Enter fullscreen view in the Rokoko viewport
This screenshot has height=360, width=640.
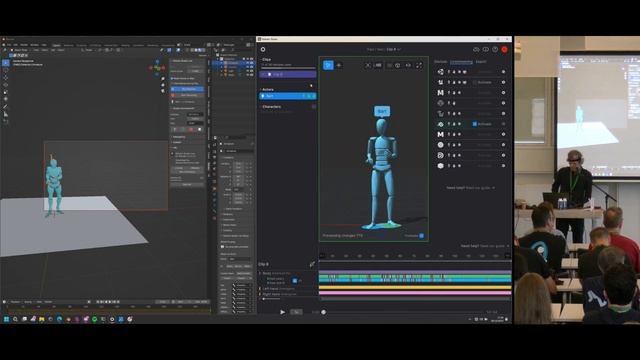[x=419, y=65]
